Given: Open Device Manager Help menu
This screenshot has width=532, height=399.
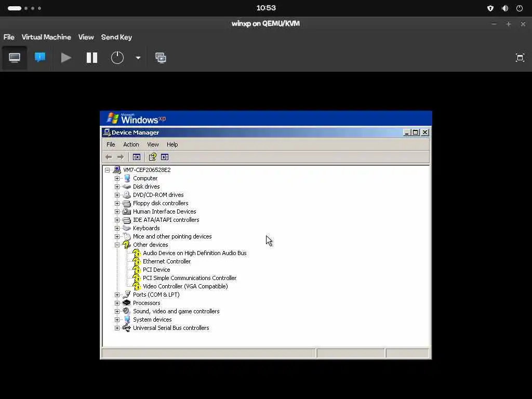Looking at the screenshot, I should [x=172, y=144].
